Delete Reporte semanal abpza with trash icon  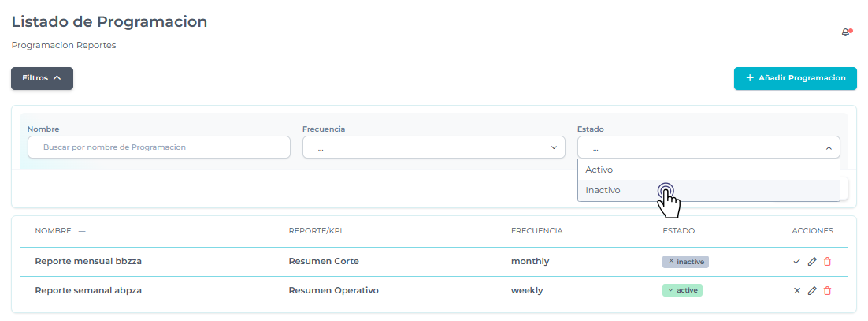click(827, 290)
